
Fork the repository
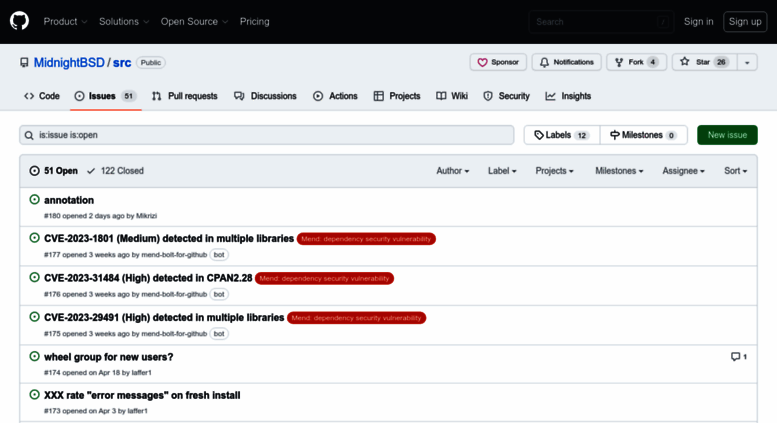tap(636, 62)
